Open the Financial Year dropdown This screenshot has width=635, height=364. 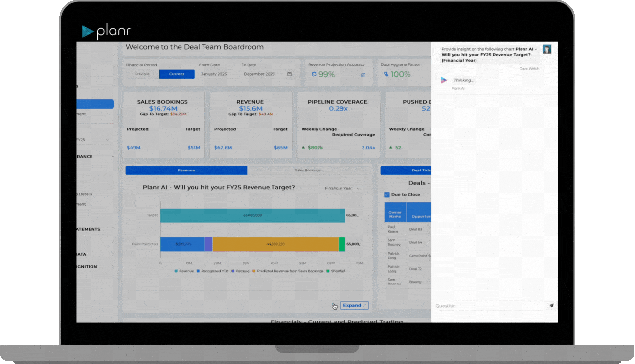[x=342, y=188]
